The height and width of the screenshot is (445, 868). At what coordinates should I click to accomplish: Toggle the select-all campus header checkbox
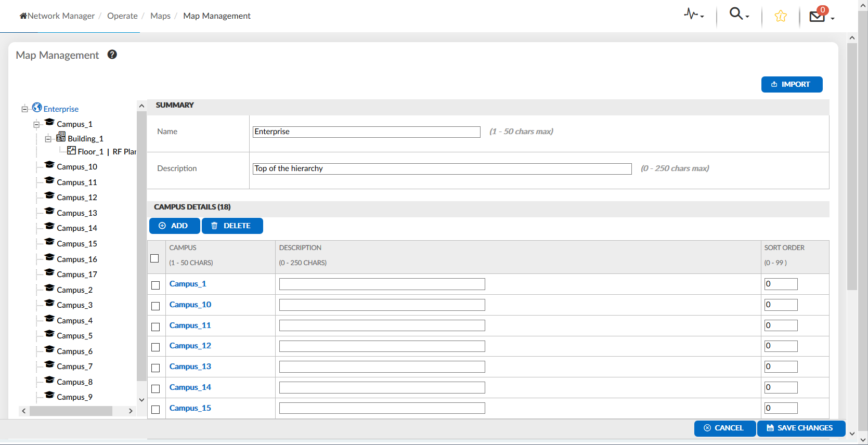154,258
